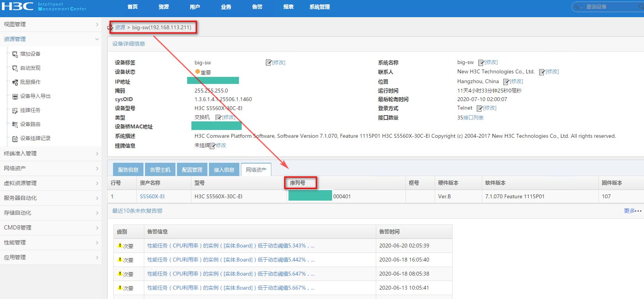644x299 pixels.
Task: Click the breadcrumb device icon before 资源
Action: coord(110,28)
